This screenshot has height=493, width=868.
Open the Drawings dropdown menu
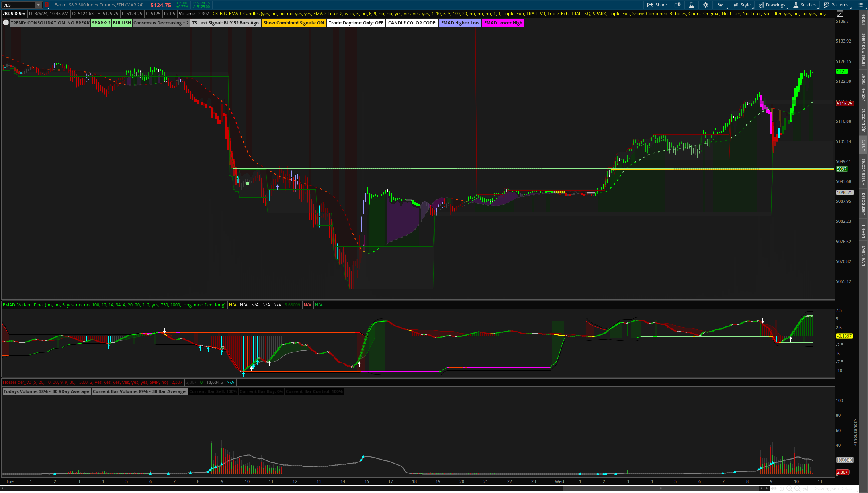click(x=772, y=5)
